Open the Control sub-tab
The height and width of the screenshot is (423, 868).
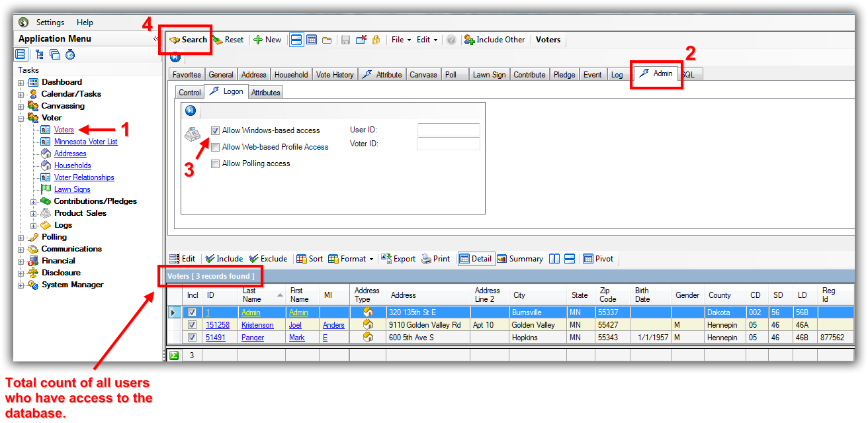coord(190,93)
